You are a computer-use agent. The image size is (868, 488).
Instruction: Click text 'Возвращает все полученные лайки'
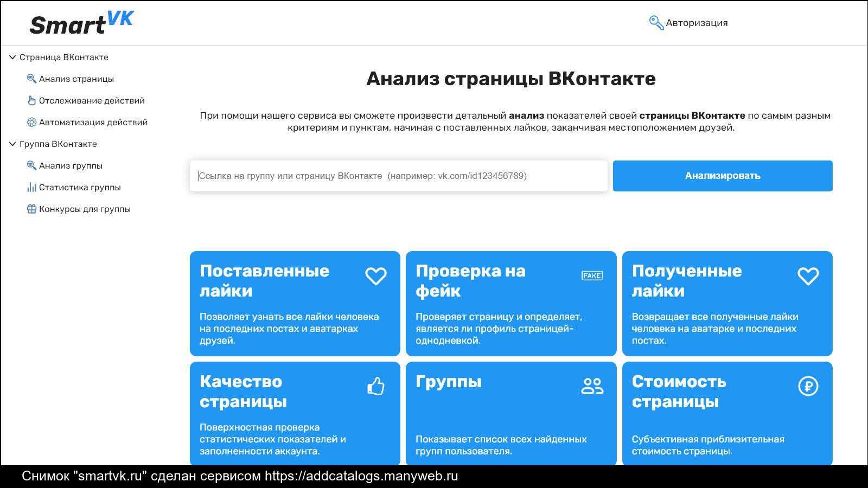point(715,317)
